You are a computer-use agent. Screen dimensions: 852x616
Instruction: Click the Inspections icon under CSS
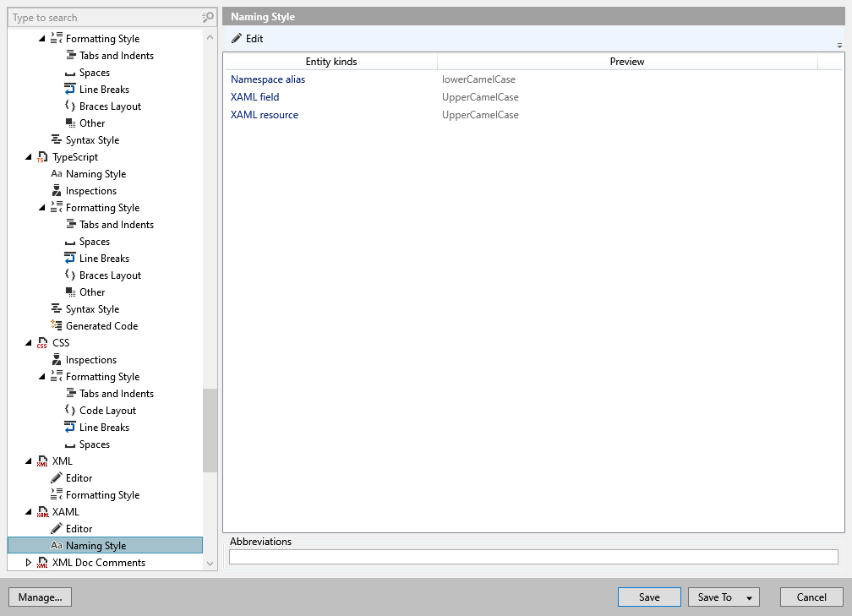pos(55,359)
